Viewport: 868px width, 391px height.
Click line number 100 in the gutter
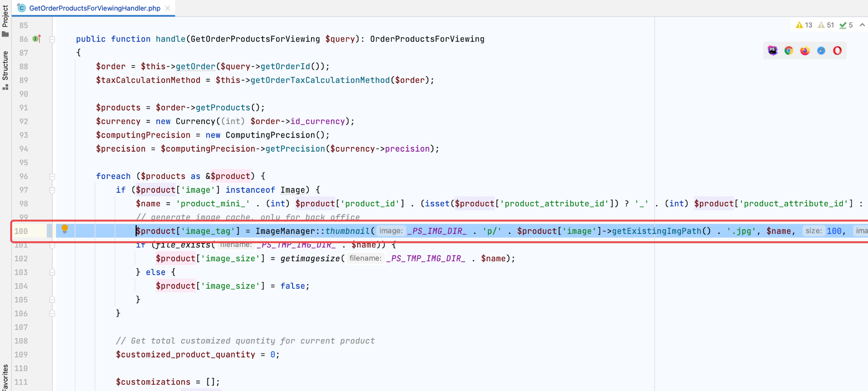21,231
